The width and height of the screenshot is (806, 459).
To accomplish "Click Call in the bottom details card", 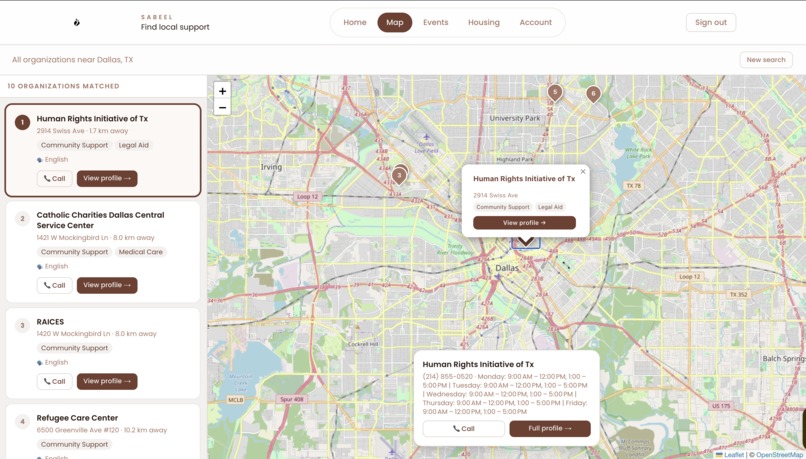I will click(x=464, y=429).
